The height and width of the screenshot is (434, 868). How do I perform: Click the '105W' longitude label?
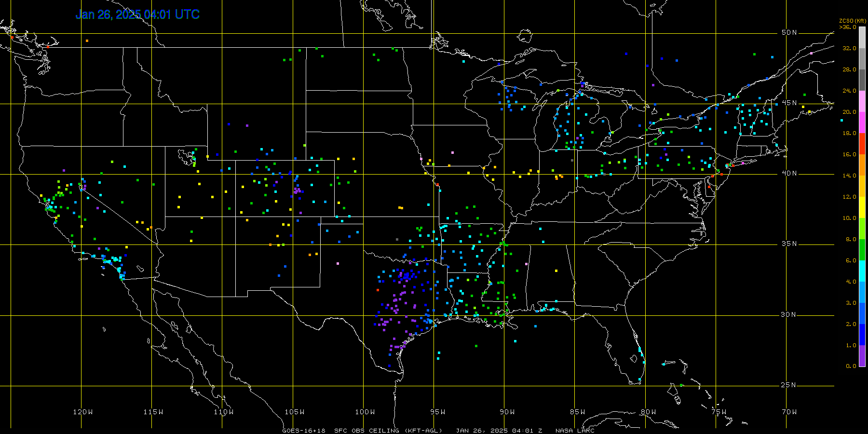coord(294,412)
